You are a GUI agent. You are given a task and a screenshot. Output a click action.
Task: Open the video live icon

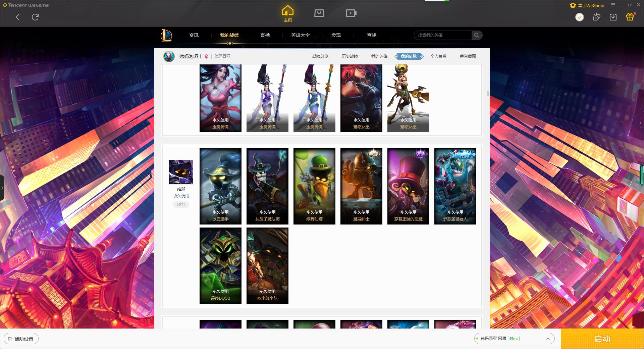pyautogui.click(x=351, y=13)
